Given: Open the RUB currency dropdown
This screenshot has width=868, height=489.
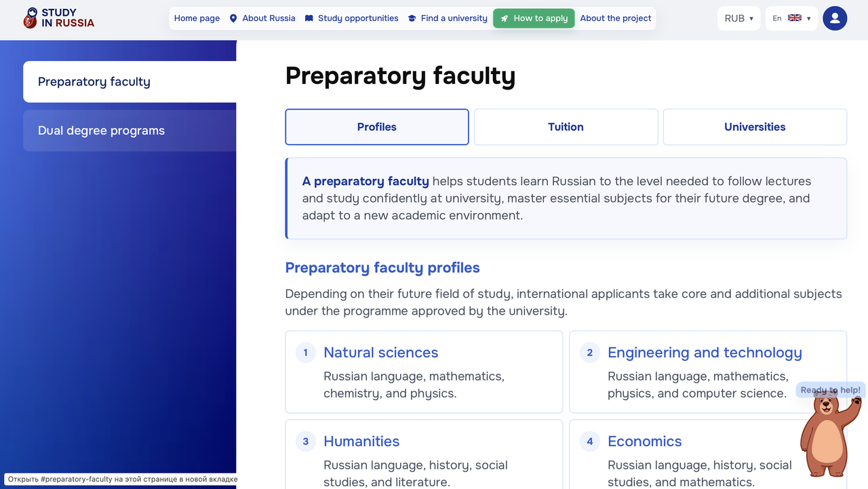Looking at the screenshot, I should (738, 18).
